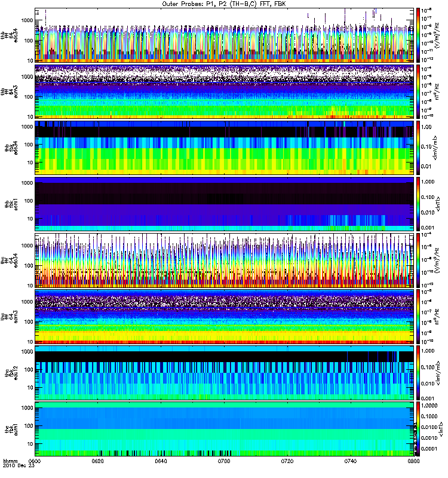This screenshot has height=478, width=448.
Task: Click the 0800 time axis label
Action: click(413, 461)
